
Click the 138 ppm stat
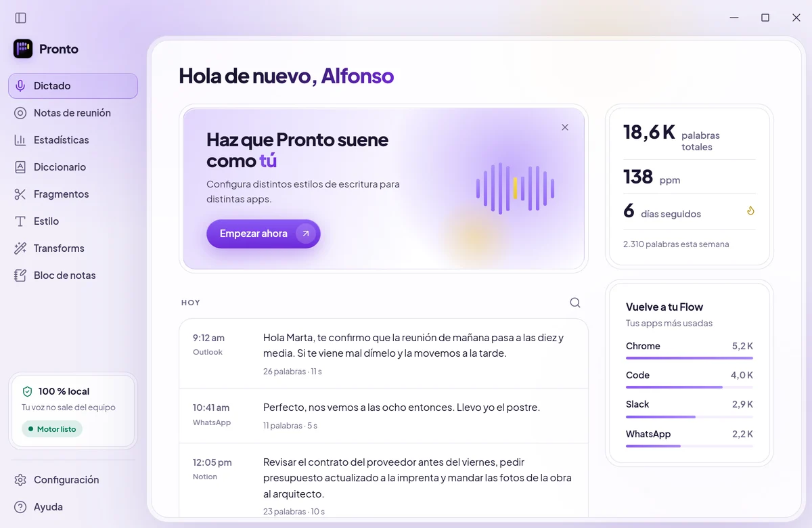(x=690, y=177)
